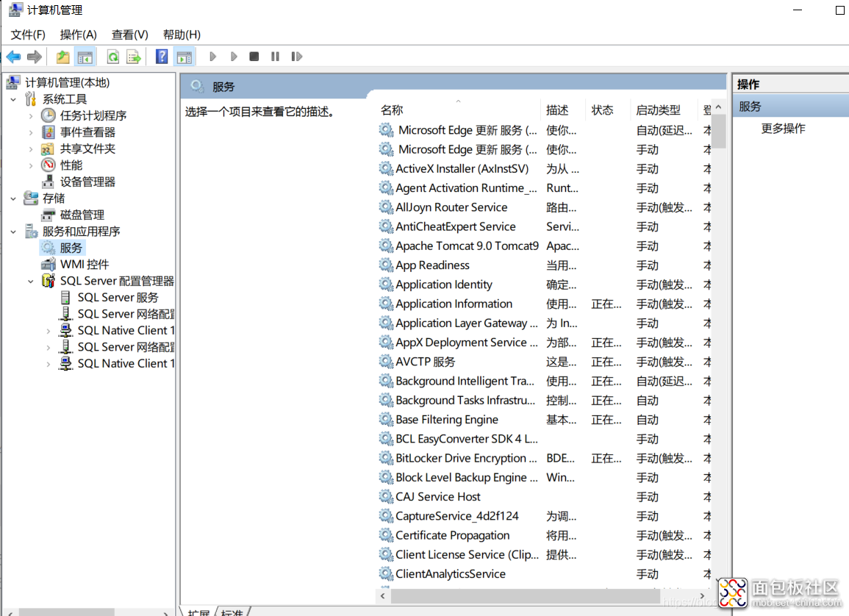
Task: Click 更多操作 in the actions pane
Action: [x=783, y=129]
